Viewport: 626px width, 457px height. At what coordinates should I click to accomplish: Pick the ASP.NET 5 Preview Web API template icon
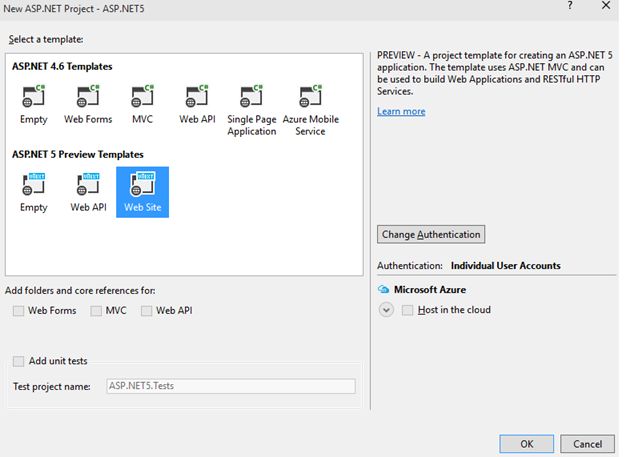(88, 184)
